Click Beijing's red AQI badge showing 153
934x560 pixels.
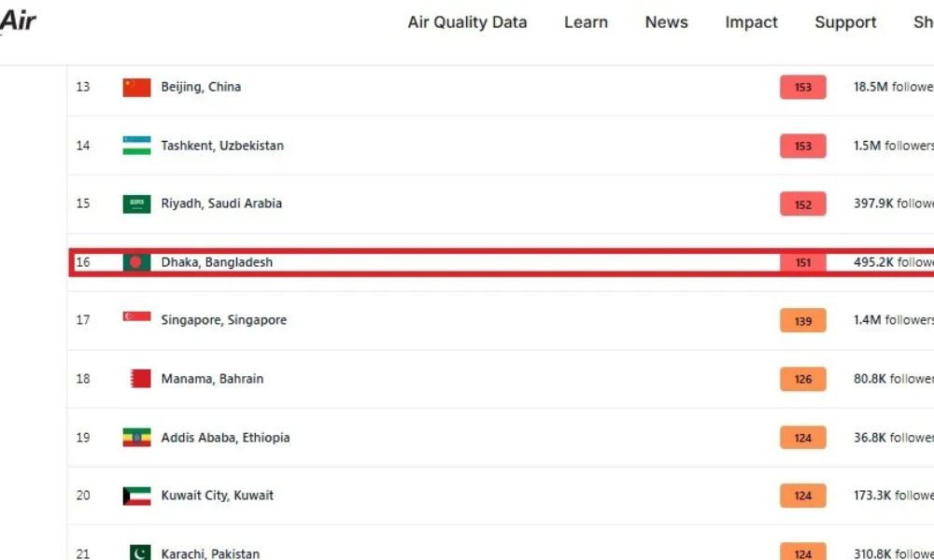[803, 87]
